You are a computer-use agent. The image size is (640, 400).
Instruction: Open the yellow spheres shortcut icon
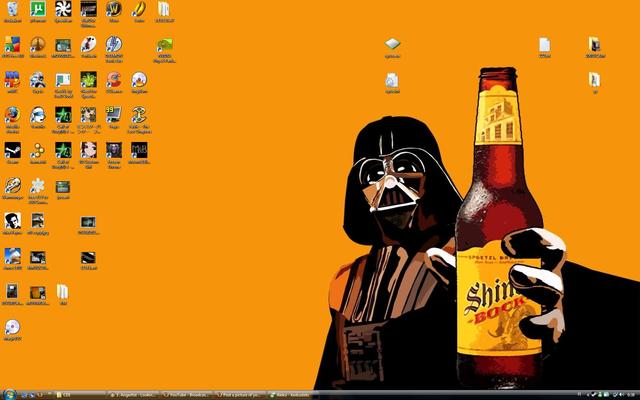pyautogui.click(x=38, y=151)
